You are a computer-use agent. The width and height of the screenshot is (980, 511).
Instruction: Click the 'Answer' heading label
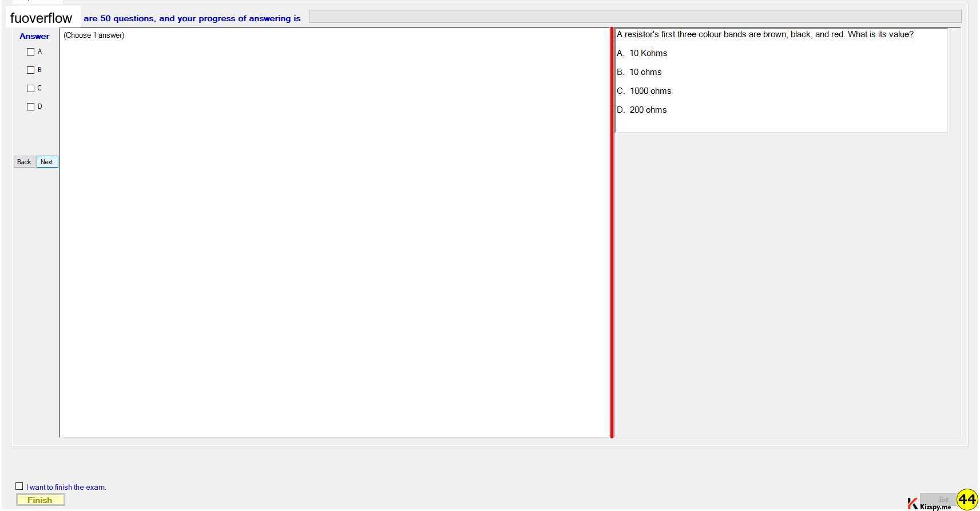click(x=34, y=36)
